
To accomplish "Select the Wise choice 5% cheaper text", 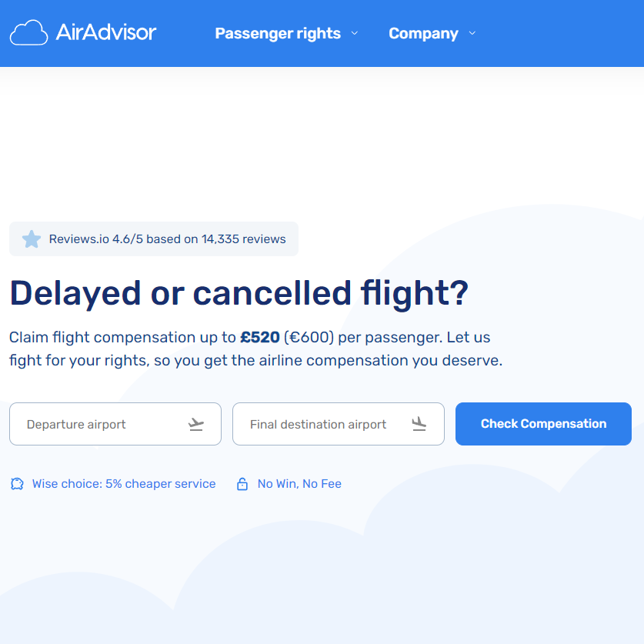I will [124, 484].
